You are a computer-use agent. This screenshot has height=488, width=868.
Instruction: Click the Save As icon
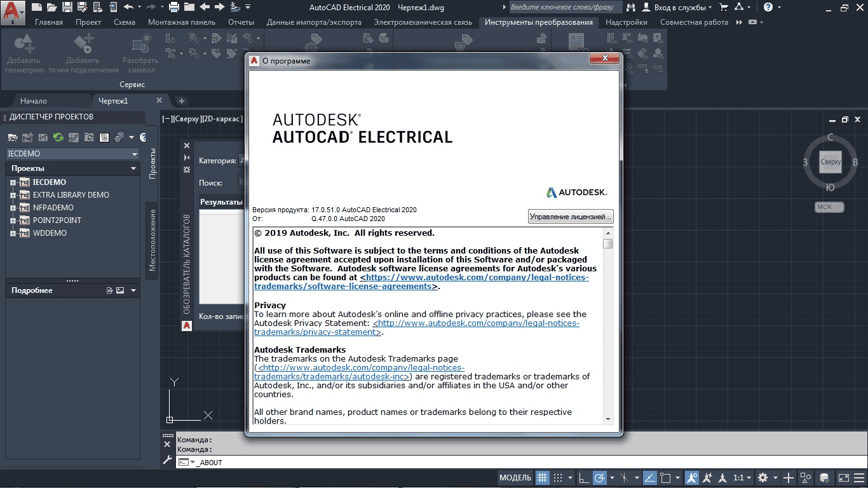[x=81, y=7]
